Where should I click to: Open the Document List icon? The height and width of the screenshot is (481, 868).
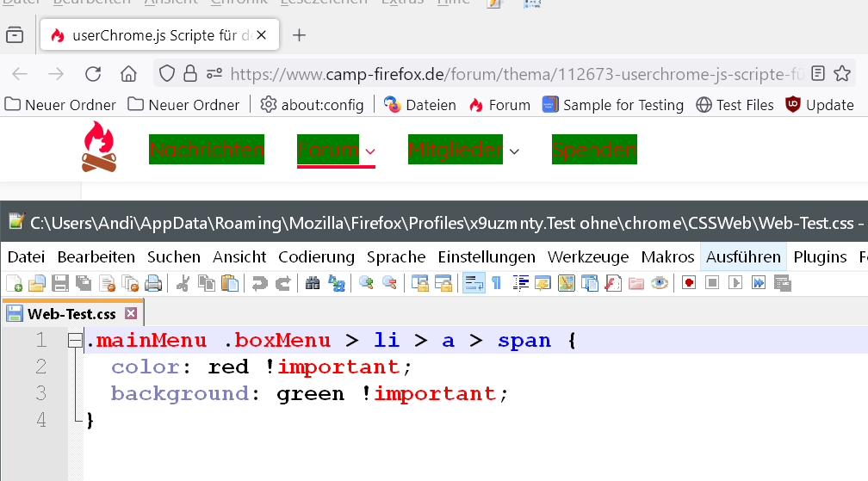coord(590,284)
